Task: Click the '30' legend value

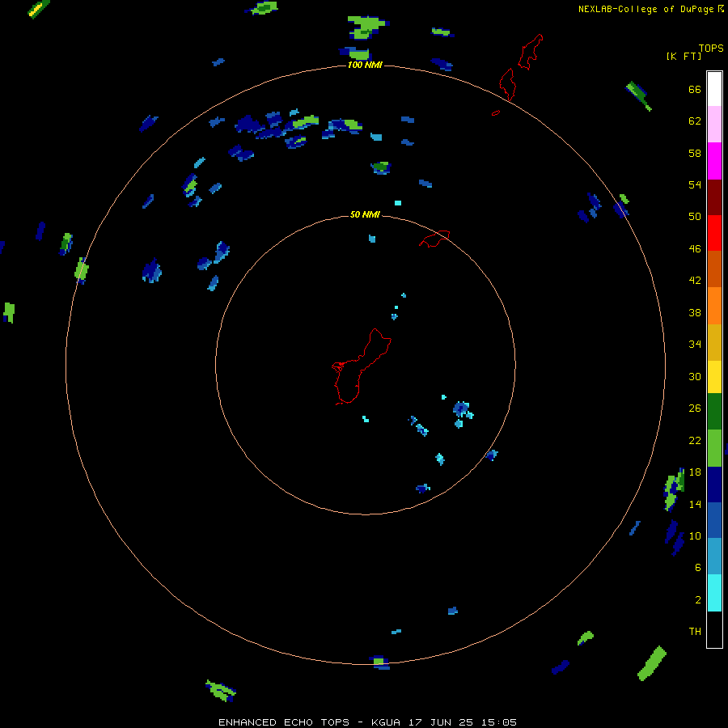Action: [695, 376]
